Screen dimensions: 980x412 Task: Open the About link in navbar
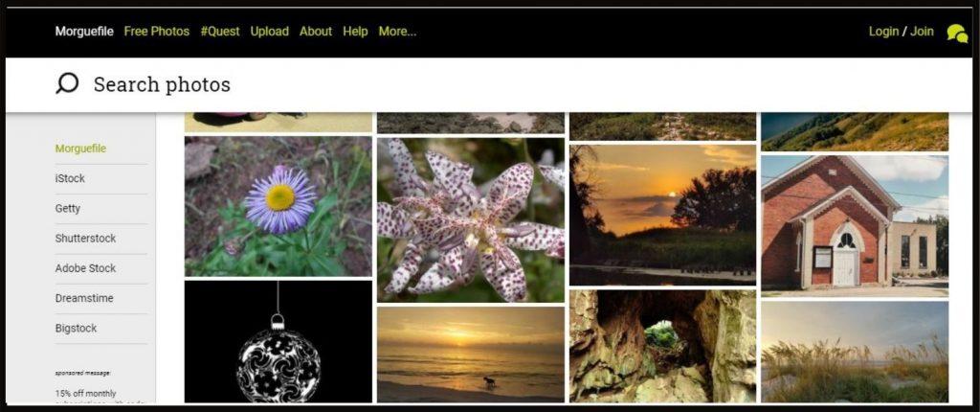tap(316, 32)
